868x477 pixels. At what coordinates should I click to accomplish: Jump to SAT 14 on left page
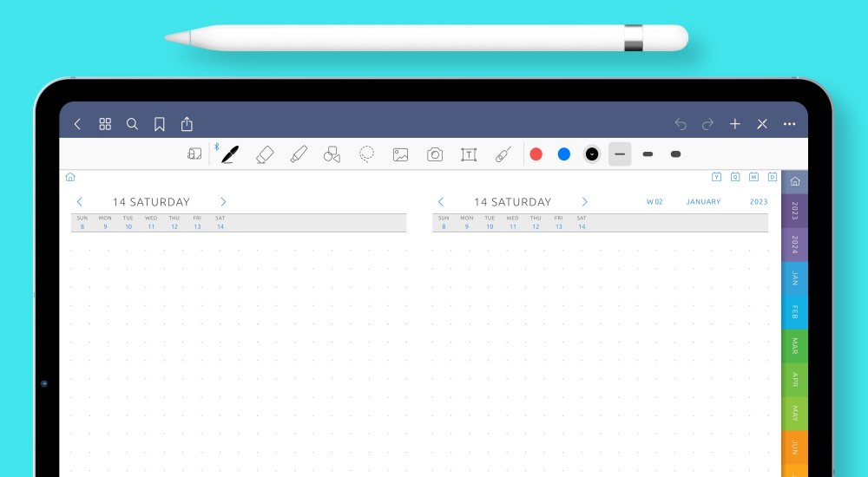pos(220,222)
